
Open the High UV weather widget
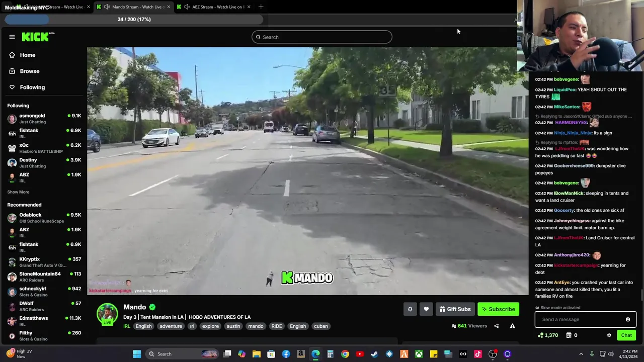pyautogui.click(x=19, y=354)
